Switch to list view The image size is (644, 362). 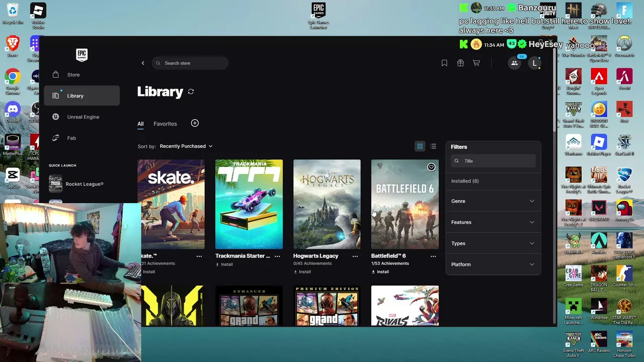(x=433, y=146)
